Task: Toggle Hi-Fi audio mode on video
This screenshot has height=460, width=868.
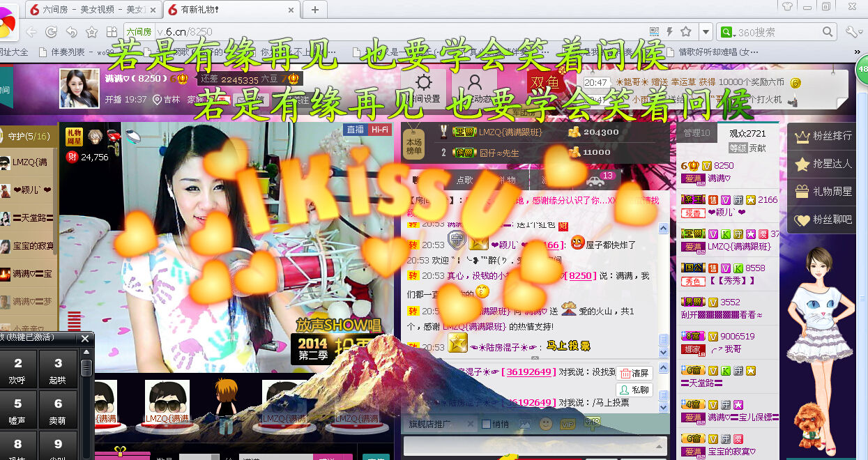Action: (x=380, y=130)
